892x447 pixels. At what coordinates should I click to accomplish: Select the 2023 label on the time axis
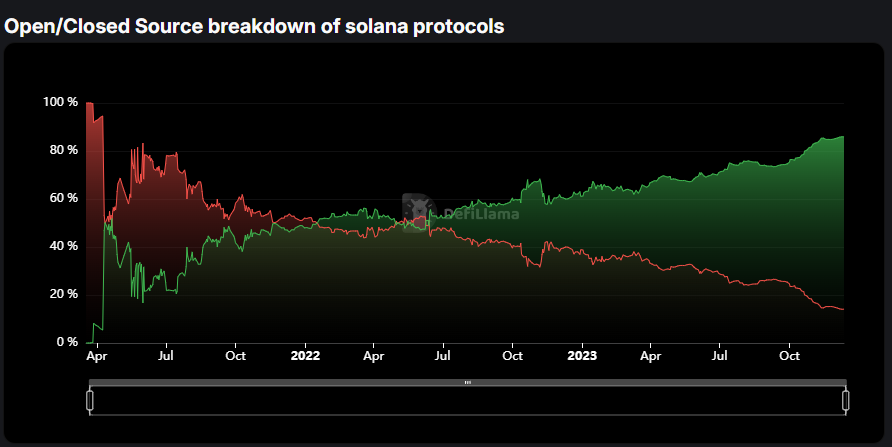pos(582,355)
